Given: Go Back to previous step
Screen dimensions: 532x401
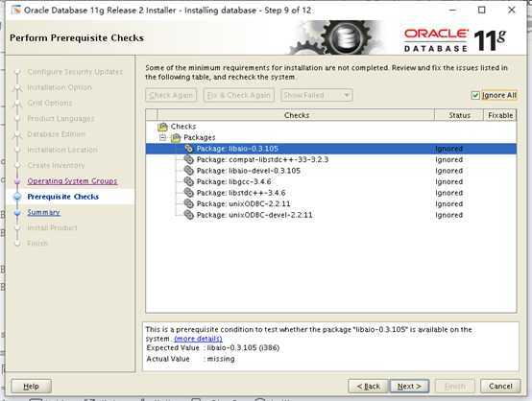Looking at the screenshot, I should pyautogui.click(x=368, y=386).
